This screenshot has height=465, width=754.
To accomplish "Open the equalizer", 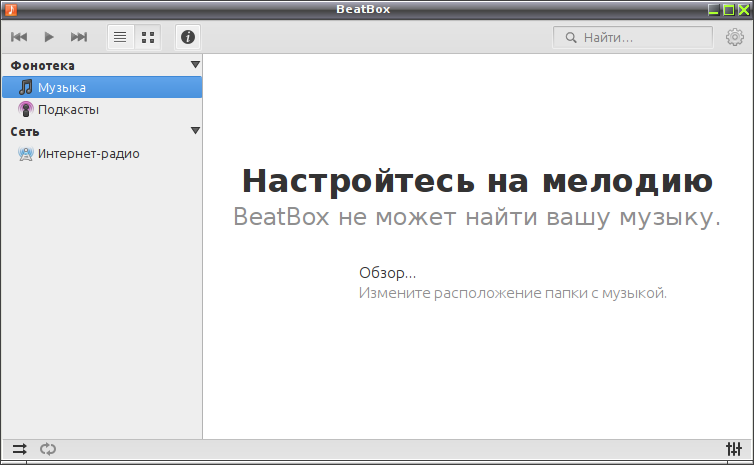I will pos(734,449).
